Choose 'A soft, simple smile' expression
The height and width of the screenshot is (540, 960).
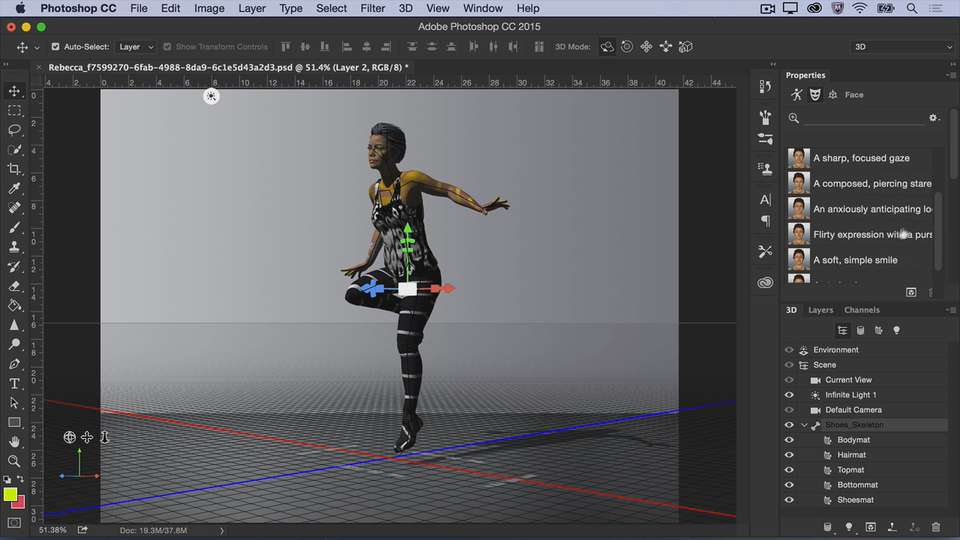pyautogui.click(x=860, y=260)
